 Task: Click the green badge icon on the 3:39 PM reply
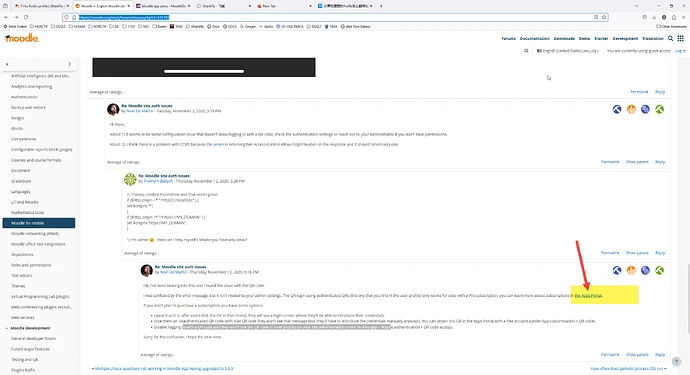[x=659, y=109]
